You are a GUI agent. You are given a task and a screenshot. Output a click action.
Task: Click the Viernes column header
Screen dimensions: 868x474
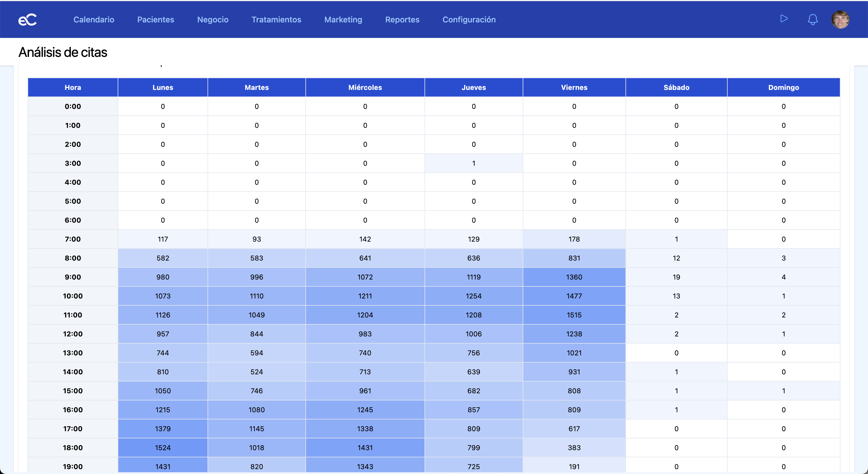(x=574, y=87)
